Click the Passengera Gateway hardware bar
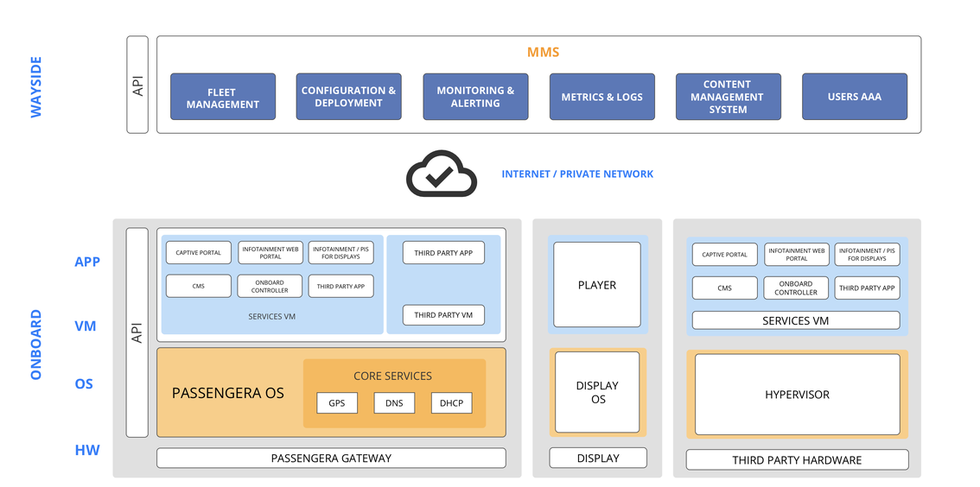This screenshot has width=980, height=487. (331, 458)
